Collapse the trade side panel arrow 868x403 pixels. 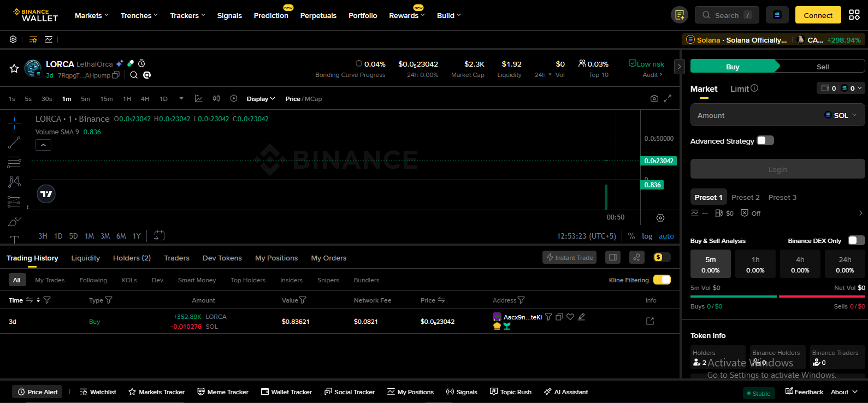680,67
